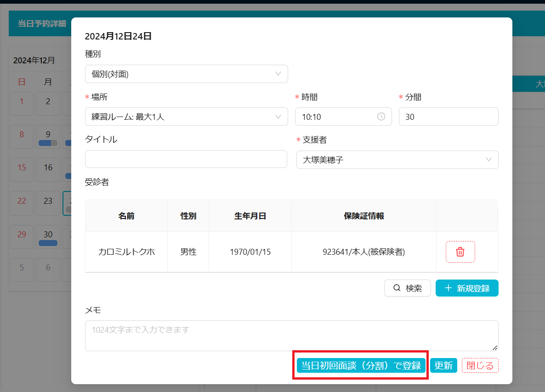Select patient name カロミルトクホ cell

pyautogui.click(x=126, y=252)
